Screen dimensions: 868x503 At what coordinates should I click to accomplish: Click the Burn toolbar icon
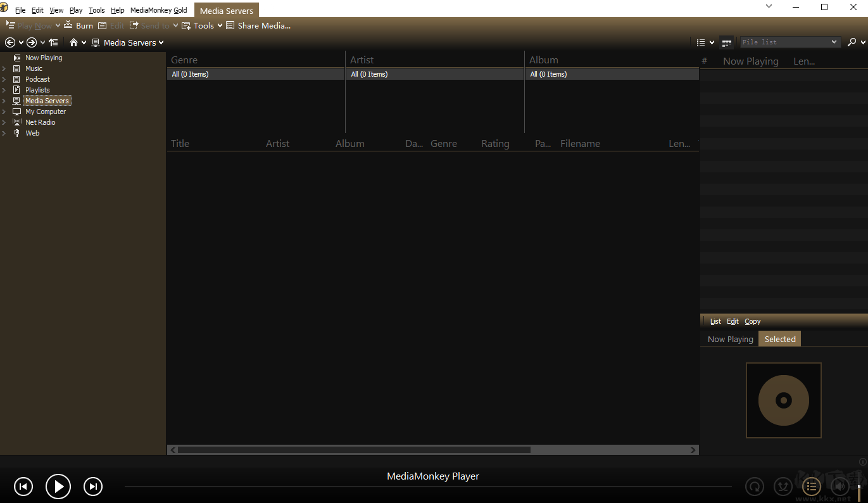(x=68, y=25)
